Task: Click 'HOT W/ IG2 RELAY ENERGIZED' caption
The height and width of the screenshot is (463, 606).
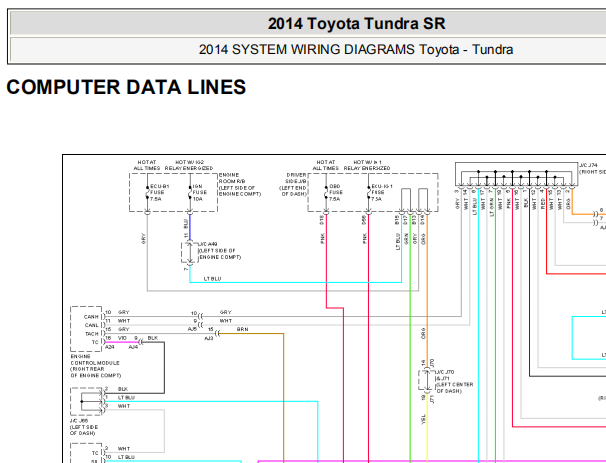Action: coord(189,165)
